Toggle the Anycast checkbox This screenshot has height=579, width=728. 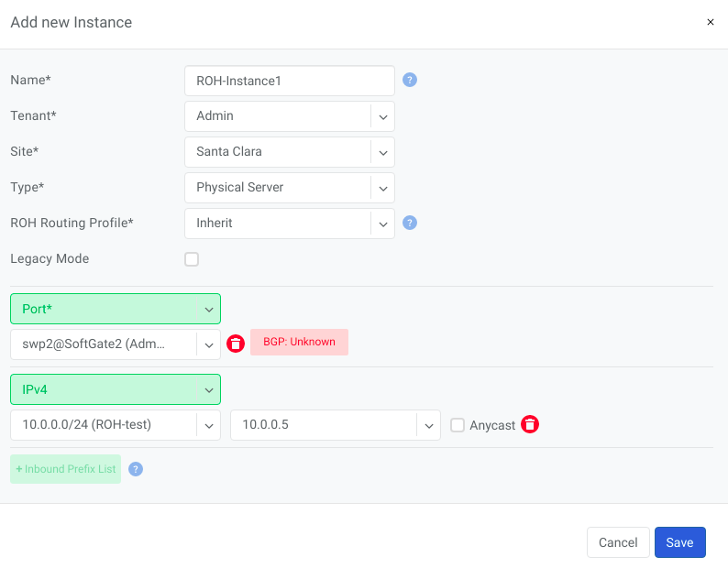(x=458, y=425)
